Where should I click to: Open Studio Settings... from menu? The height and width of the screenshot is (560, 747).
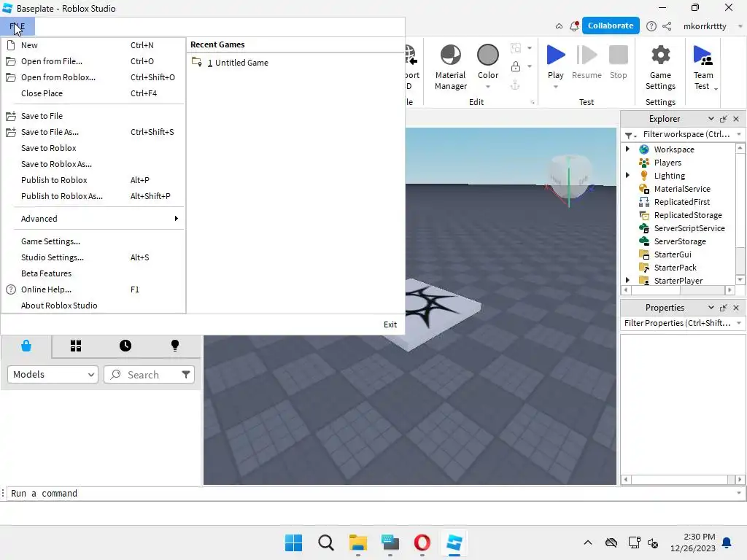click(x=93, y=257)
